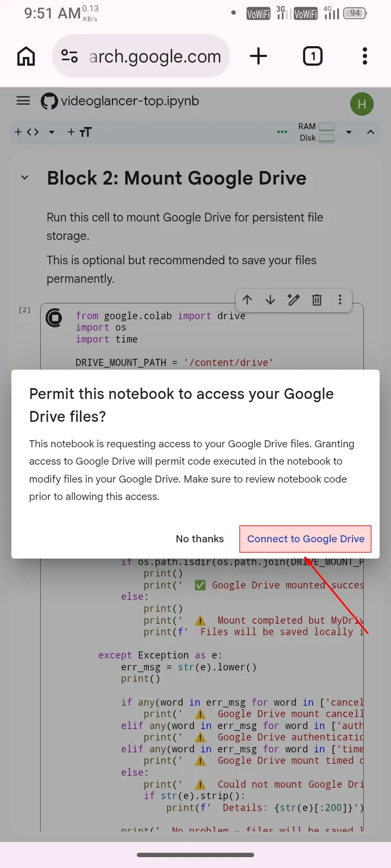Collapse the Block 2 section chevron

click(x=24, y=178)
